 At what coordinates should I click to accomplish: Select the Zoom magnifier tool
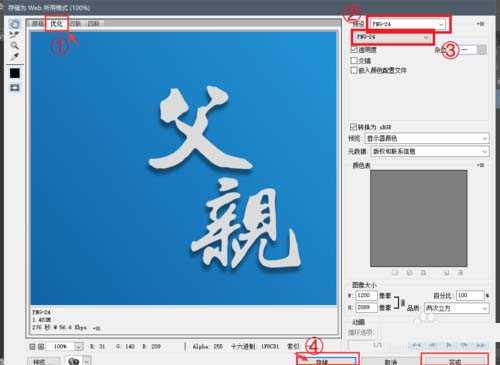click(x=14, y=45)
